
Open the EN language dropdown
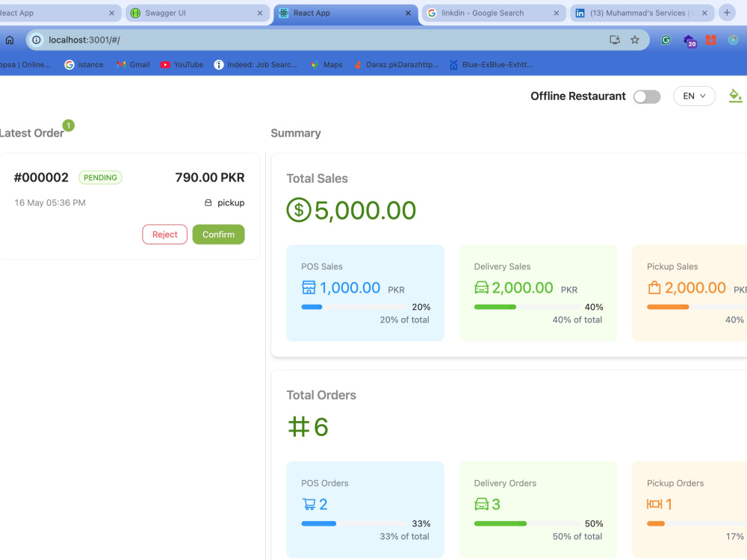(694, 96)
